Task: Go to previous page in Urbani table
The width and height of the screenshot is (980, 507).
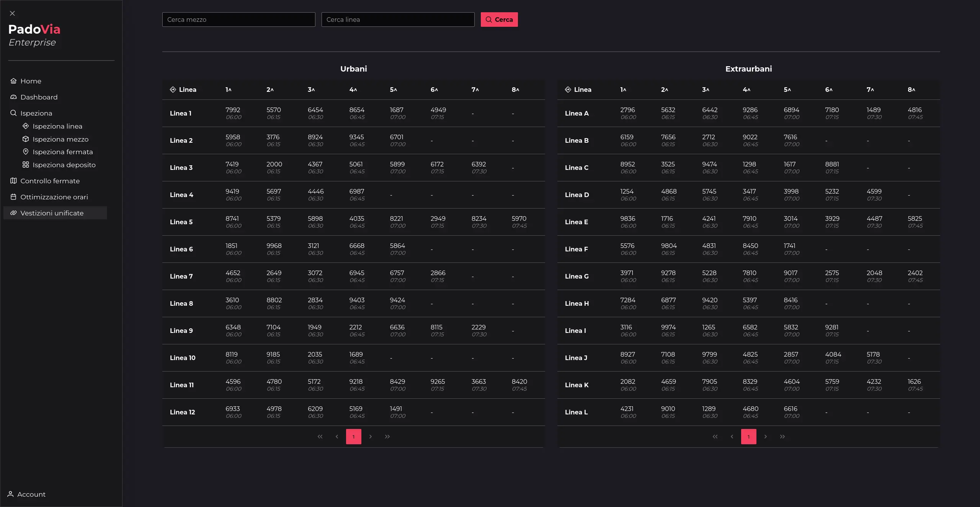Action: [x=337, y=437]
